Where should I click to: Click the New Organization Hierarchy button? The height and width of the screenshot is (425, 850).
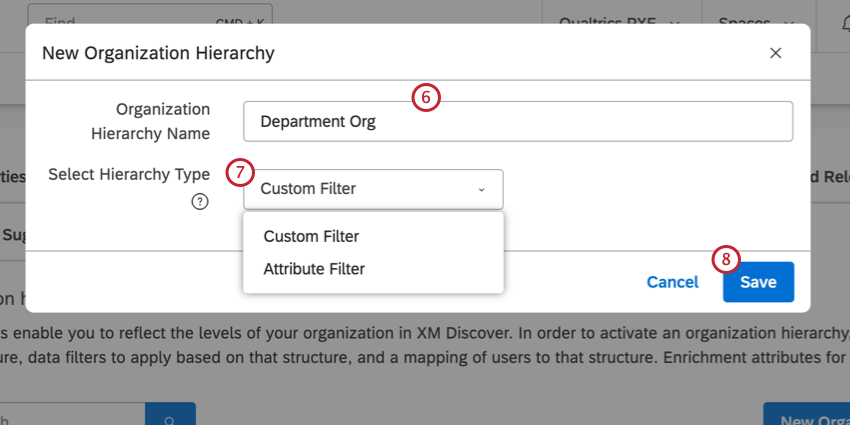(x=806, y=416)
